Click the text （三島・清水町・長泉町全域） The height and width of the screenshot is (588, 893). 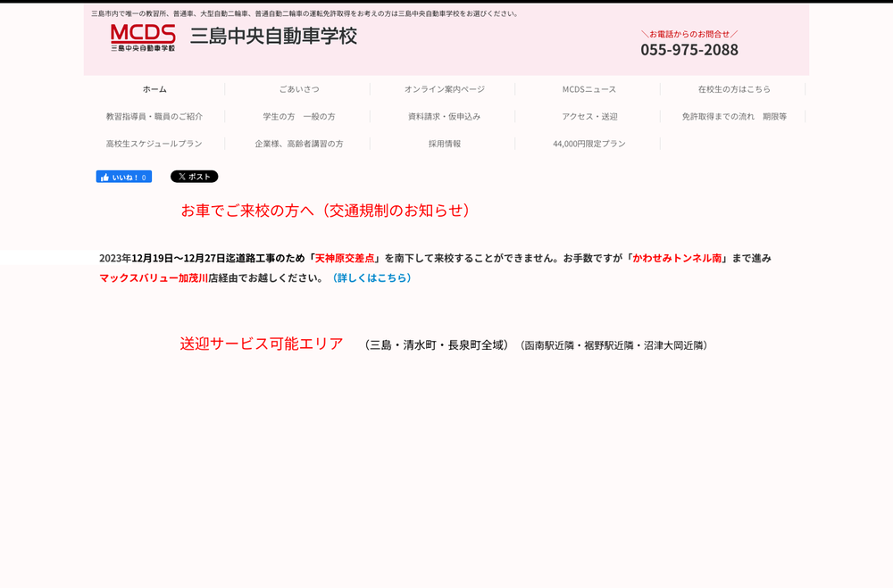click(437, 345)
